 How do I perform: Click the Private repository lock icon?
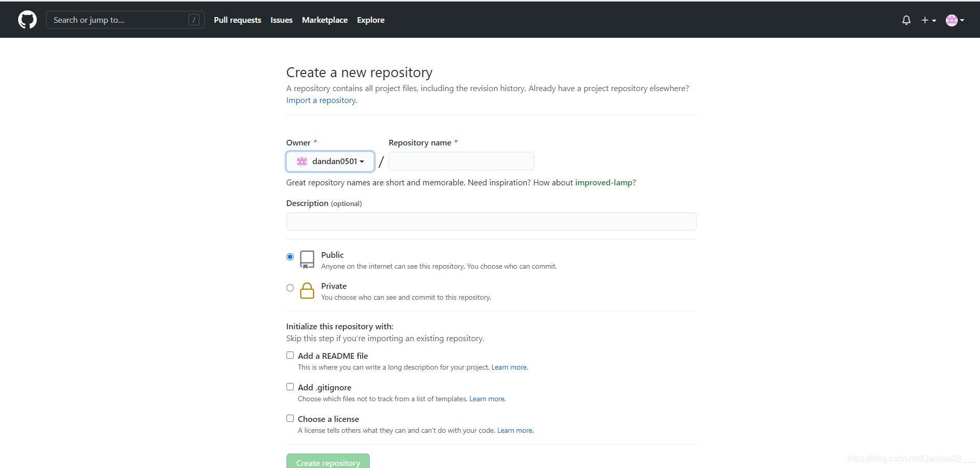(x=307, y=290)
